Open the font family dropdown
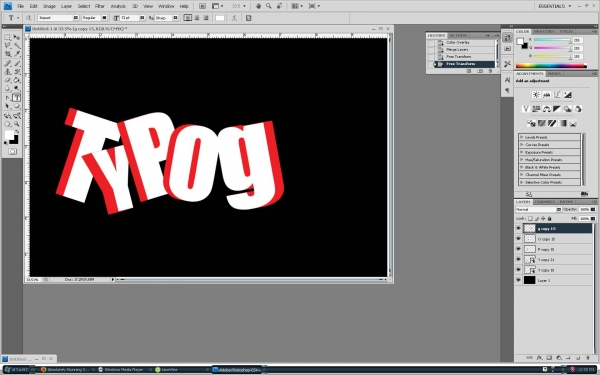 75,18
